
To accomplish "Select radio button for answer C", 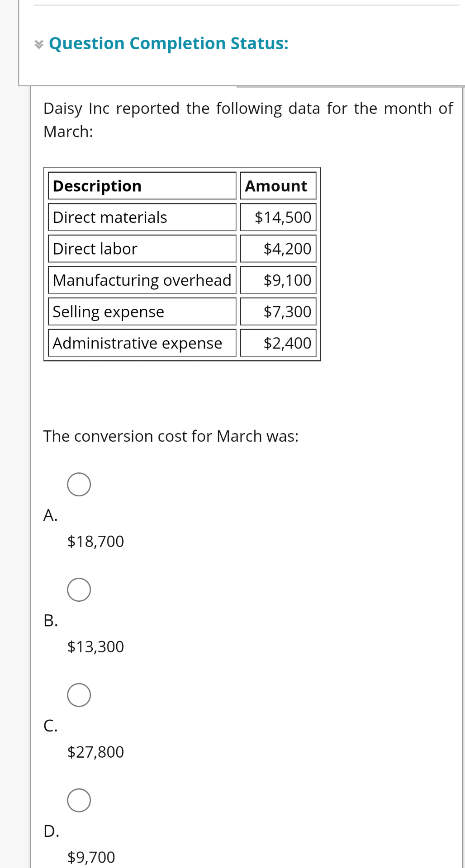I will pos(79,695).
